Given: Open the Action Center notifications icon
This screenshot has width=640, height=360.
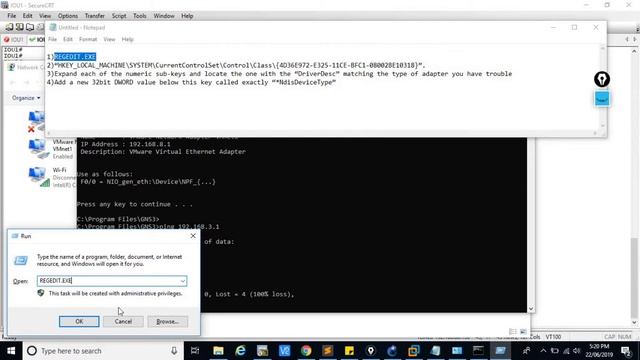Looking at the screenshot, I should point(626,351).
